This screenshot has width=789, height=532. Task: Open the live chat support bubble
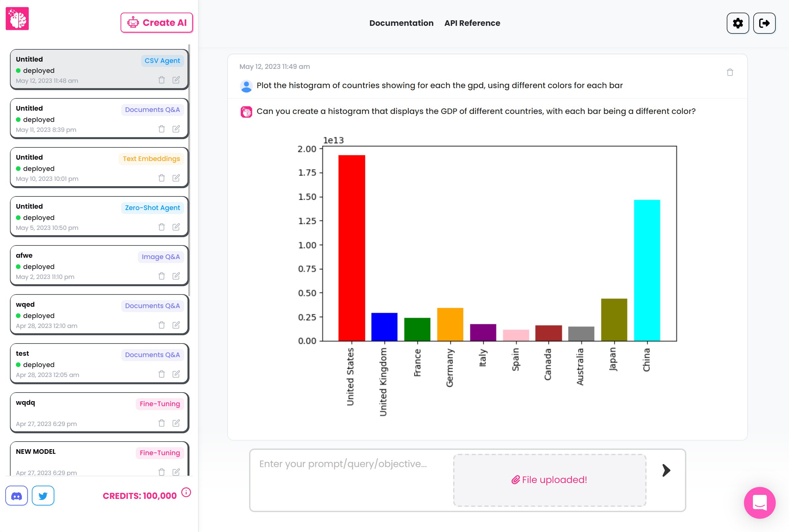pyautogui.click(x=759, y=503)
